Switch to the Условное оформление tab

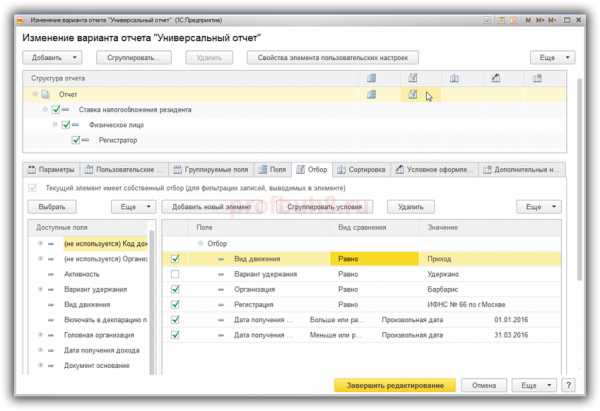(x=434, y=170)
